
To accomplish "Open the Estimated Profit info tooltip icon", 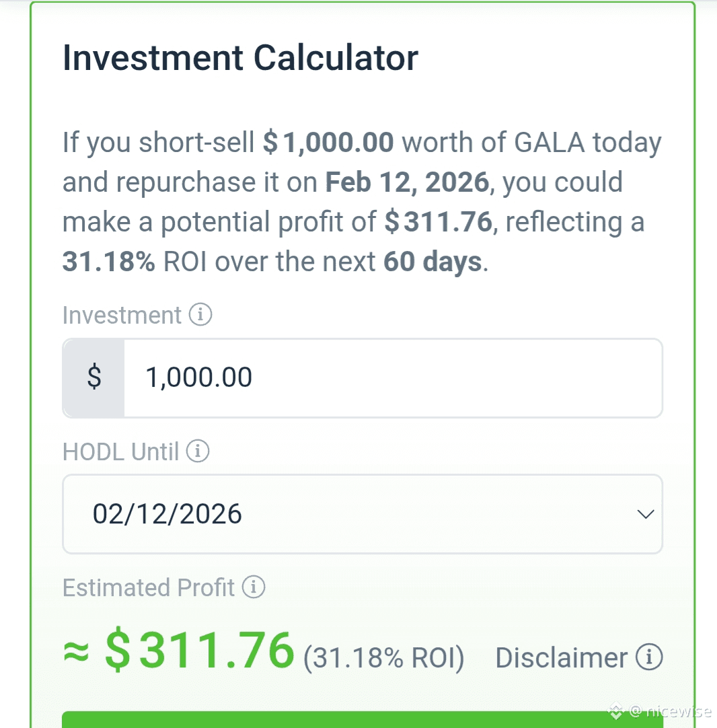I will pos(254,587).
